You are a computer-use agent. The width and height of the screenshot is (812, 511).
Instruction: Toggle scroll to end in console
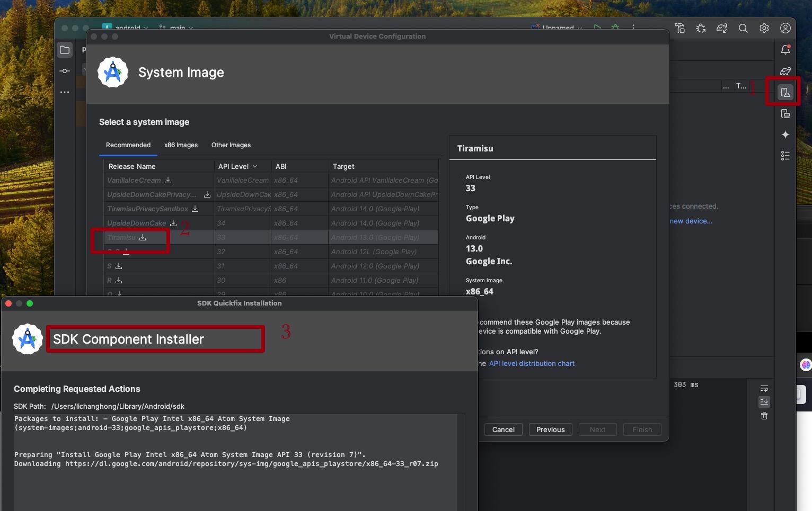click(x=764, y=402)
